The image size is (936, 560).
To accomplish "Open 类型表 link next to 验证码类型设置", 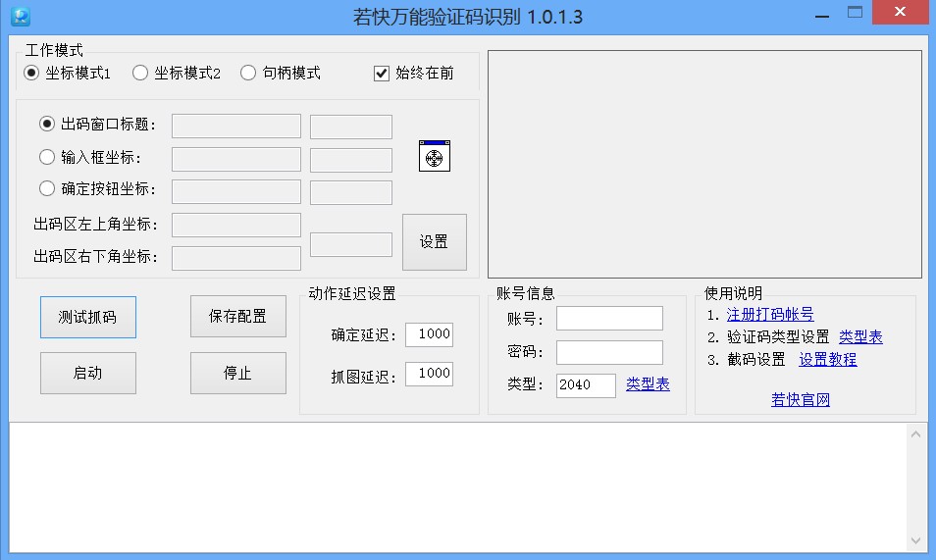I will [x=860, y=336].
